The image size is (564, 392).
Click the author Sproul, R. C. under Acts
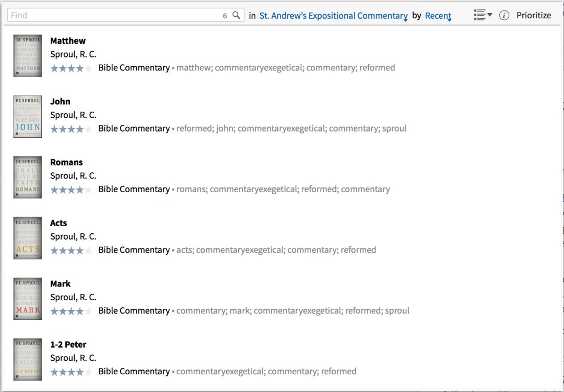(74, 236)
